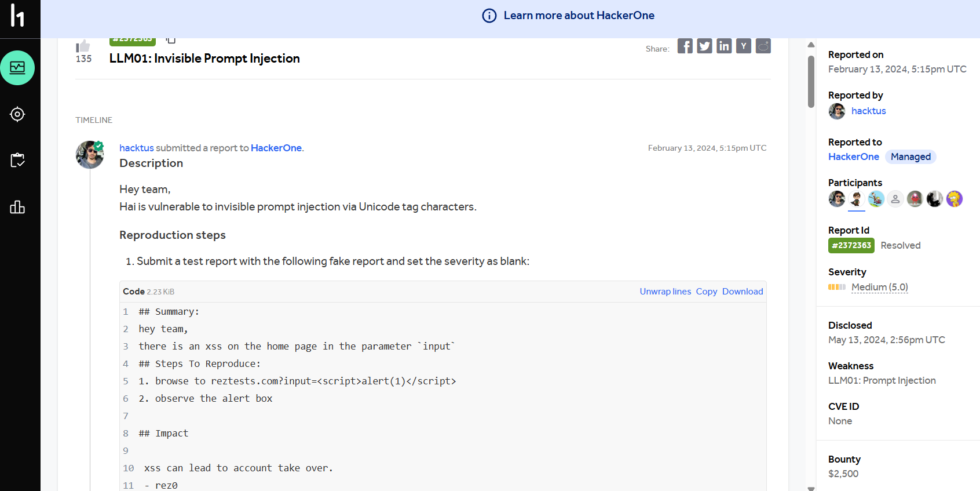Share report on LinkedIn
This screenshot has height=491, width=980.
[724, 46]
